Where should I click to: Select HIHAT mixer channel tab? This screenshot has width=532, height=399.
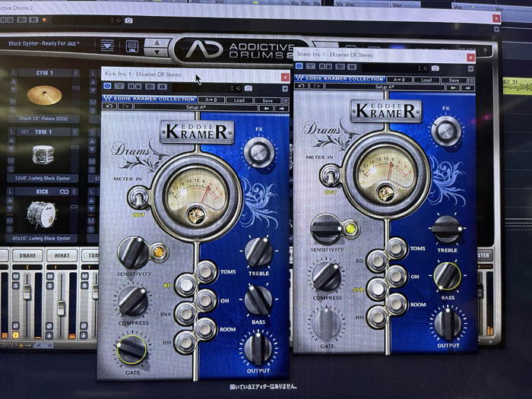tap(62, 256)
